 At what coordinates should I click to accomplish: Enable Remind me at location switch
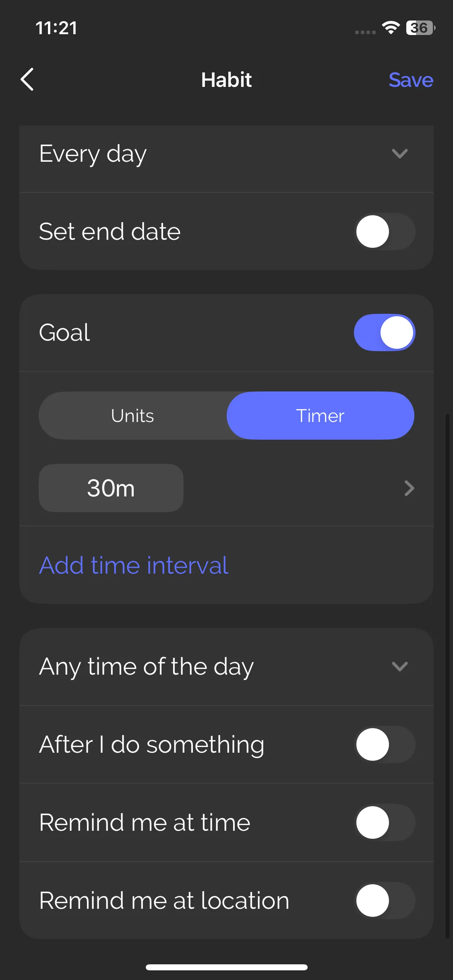tap(385, 900)
